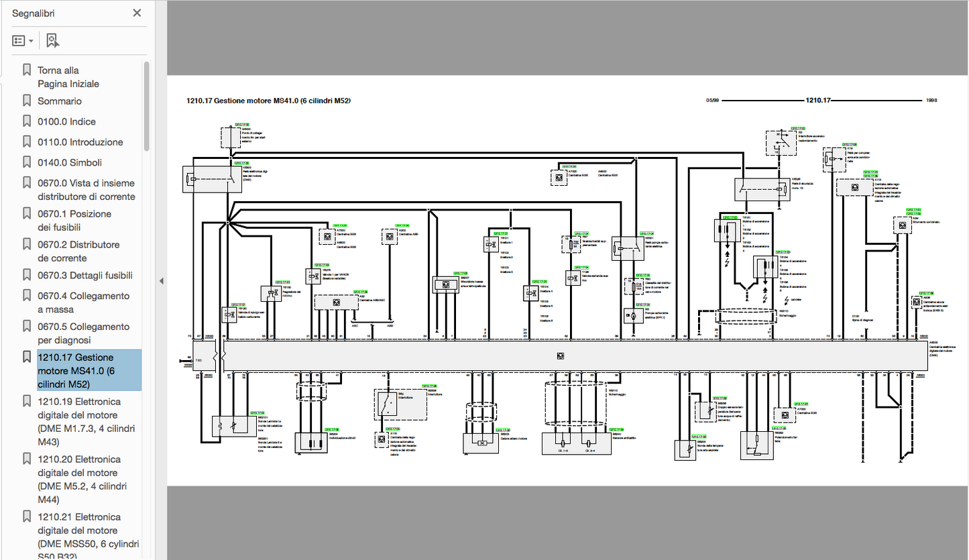Open 0670.0 Vista d insieme distributore bookmark
The width and height of the screenshot is (969, 560).
point(86,190)
